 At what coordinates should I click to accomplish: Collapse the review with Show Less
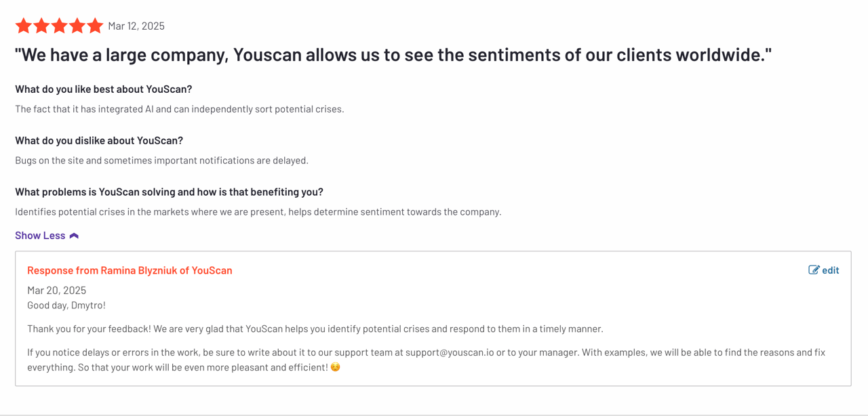point(40,235)
